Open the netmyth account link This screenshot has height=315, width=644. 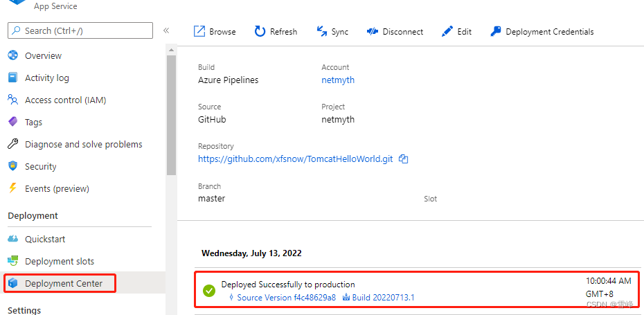click(338, 80)
